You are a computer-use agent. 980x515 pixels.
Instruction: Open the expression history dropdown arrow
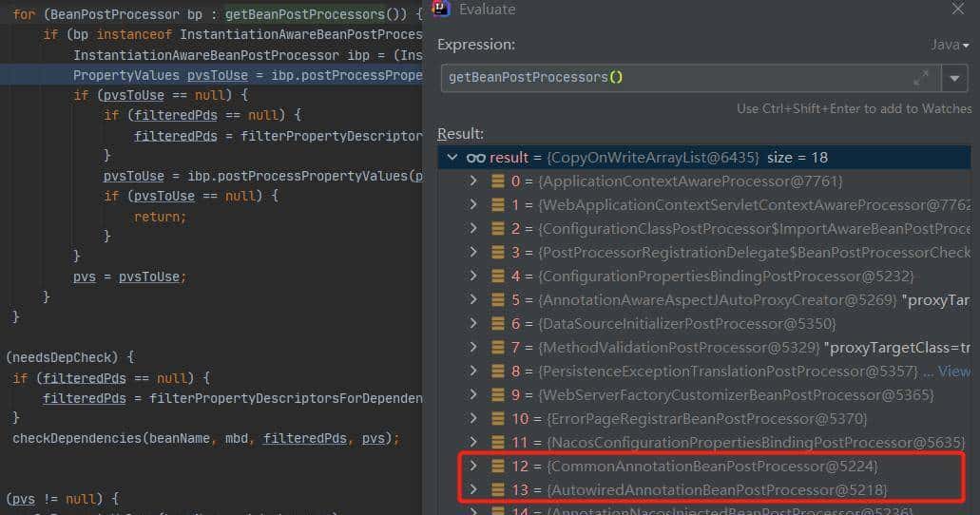pyautogui.click(x=954, y=78)
